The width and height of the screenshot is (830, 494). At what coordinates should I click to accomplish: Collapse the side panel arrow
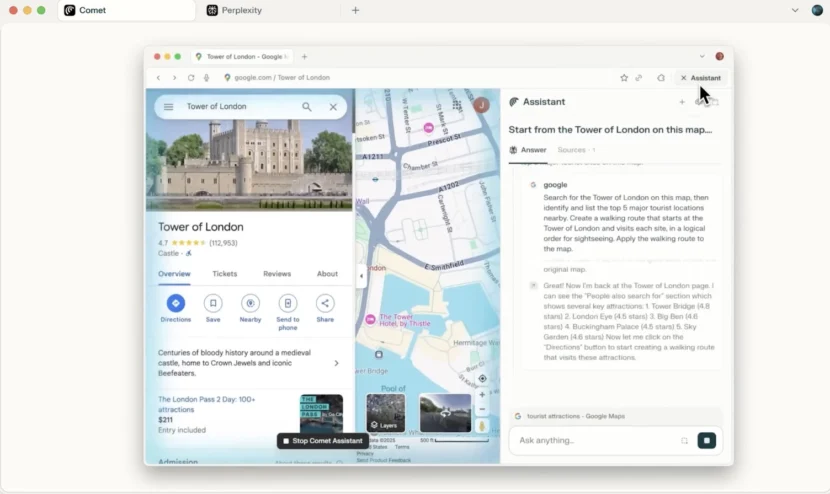361,276
